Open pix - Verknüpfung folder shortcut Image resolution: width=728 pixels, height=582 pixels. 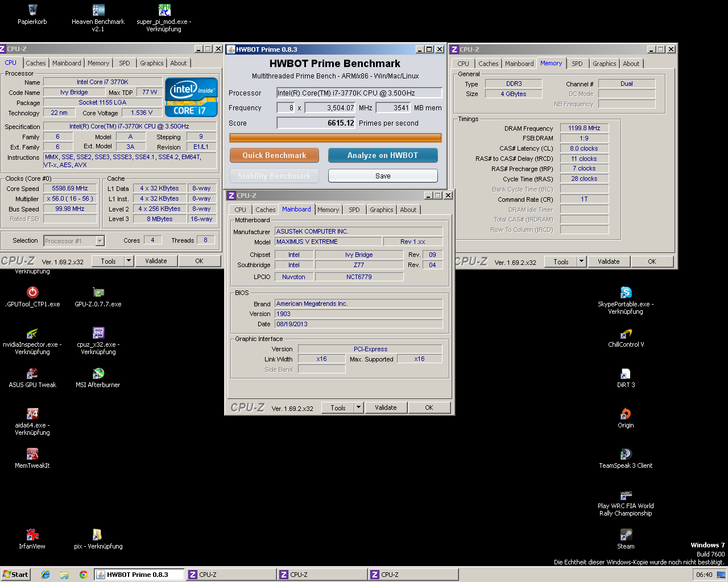[x=97, y=535]
